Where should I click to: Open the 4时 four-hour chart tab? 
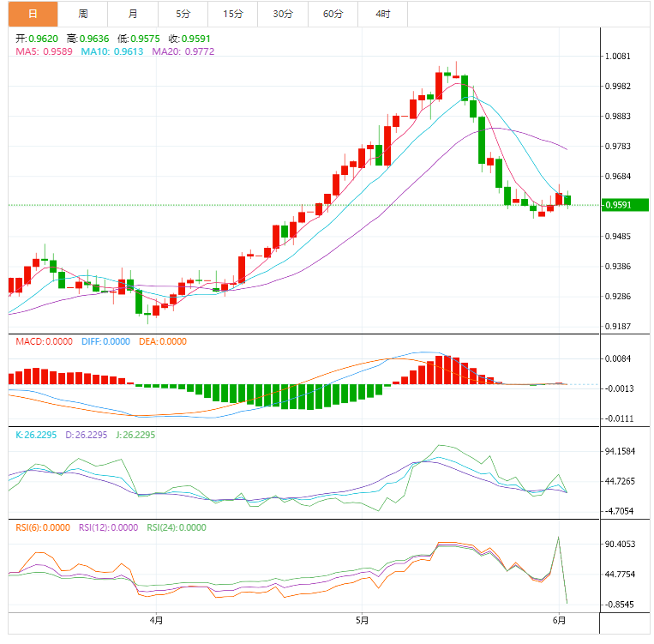[x=383, y=14]
